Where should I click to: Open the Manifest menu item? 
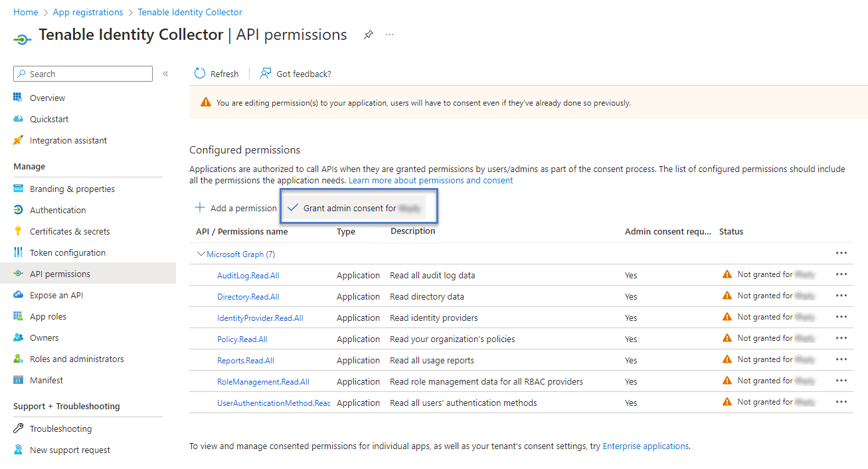pyautogui.click(x=46, y=380)
